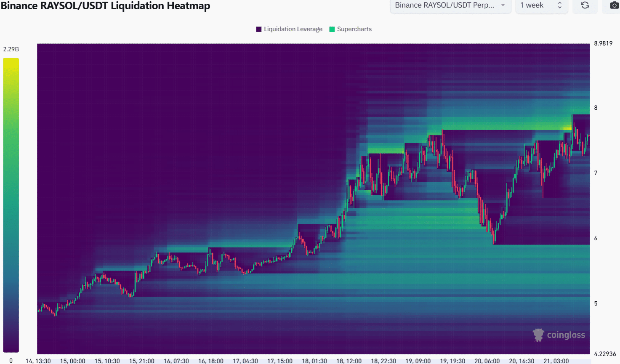Change the 1 week time range selector

tap(542, 5)
